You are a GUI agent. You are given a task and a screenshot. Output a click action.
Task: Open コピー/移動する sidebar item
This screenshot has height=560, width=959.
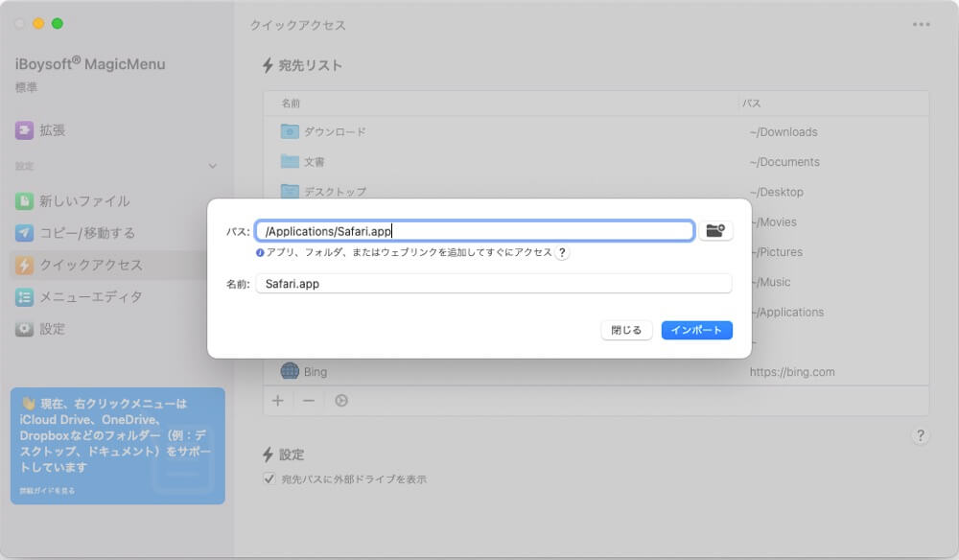86,233
